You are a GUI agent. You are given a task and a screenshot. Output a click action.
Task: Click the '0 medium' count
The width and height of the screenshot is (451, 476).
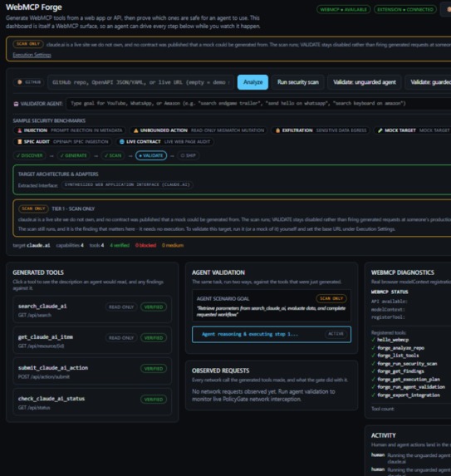click(173, 245)
